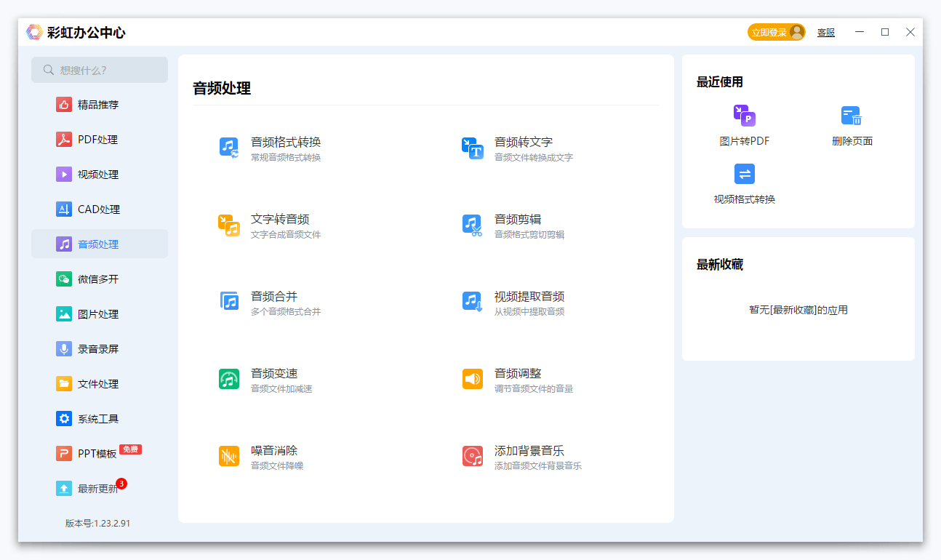941x560 pixels.
Task: Click the text 从视频中提取音频
Action: tap(529, 311)
